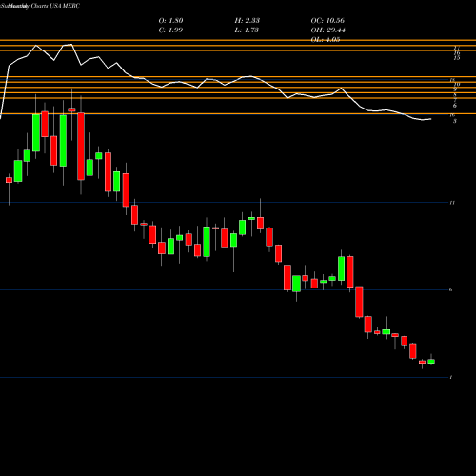The width and height of the screenshot is (476, 476).
Task: Select the final green candle of the chart
Action: [x=431, y=361]
